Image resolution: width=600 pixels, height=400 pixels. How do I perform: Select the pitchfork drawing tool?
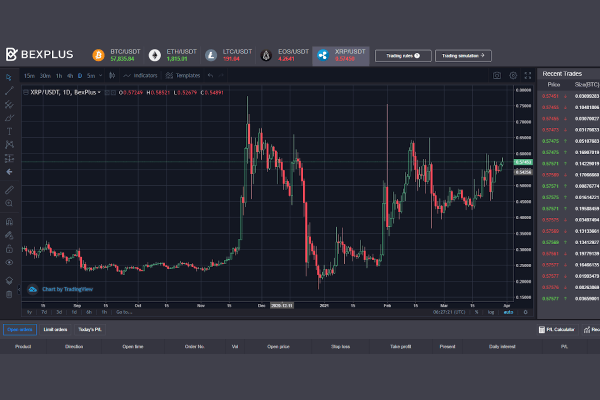point(9,104)
